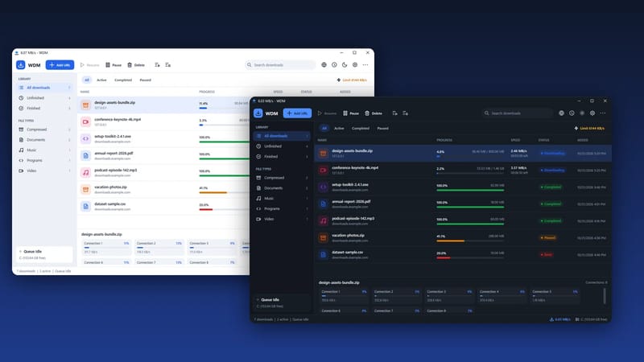
Task: Click the WDM download logo in the light window
Action: (21, 65)
